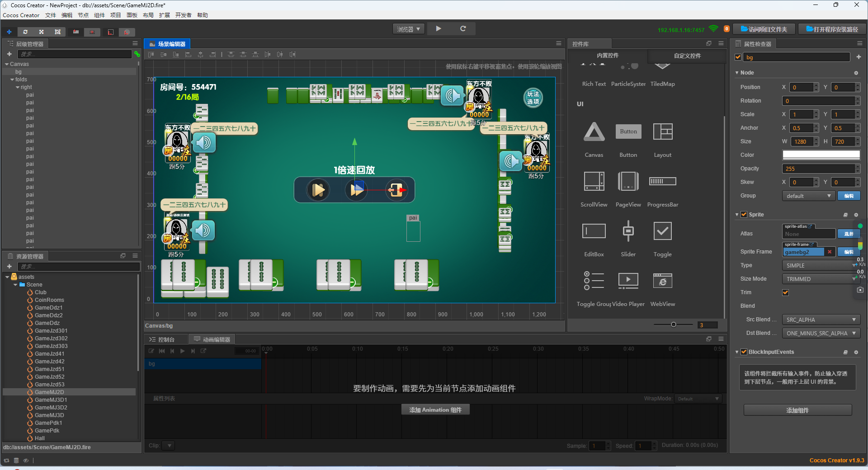Screen dimensions: 868x470
Task: Open the 项目 menu in the menu bar
Action: pos(115,15)
